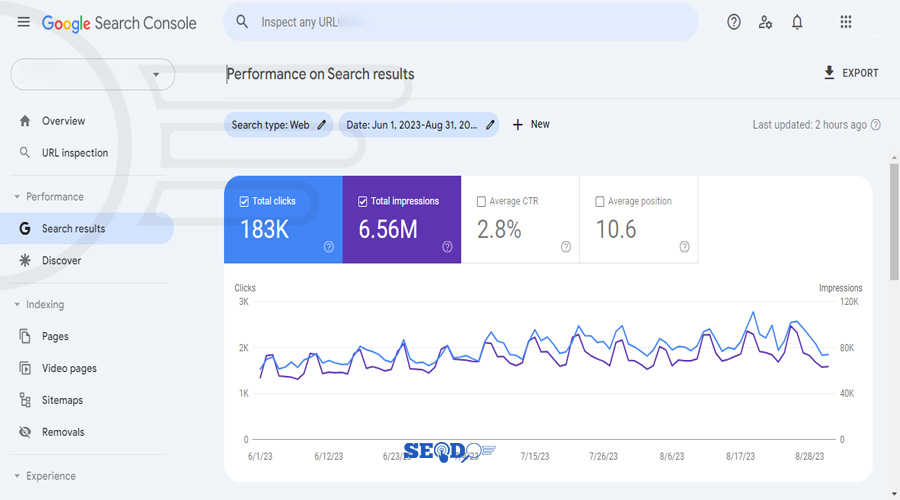Click the Inspect any URL search field
This screenshot has width=900, height=500.
(460, 22)
